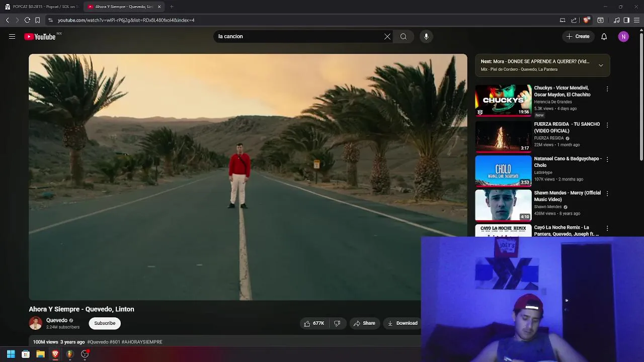Open FUERZA REGIDA TU SANCHO thumbnail
This screenshot has height=362, width=644.
point(503,136)
